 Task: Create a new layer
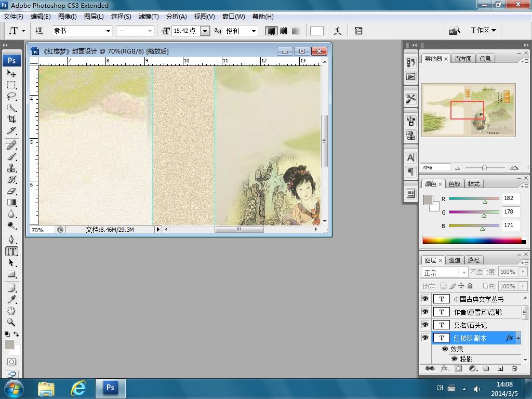pyautogui.click(x=500, y=368)
